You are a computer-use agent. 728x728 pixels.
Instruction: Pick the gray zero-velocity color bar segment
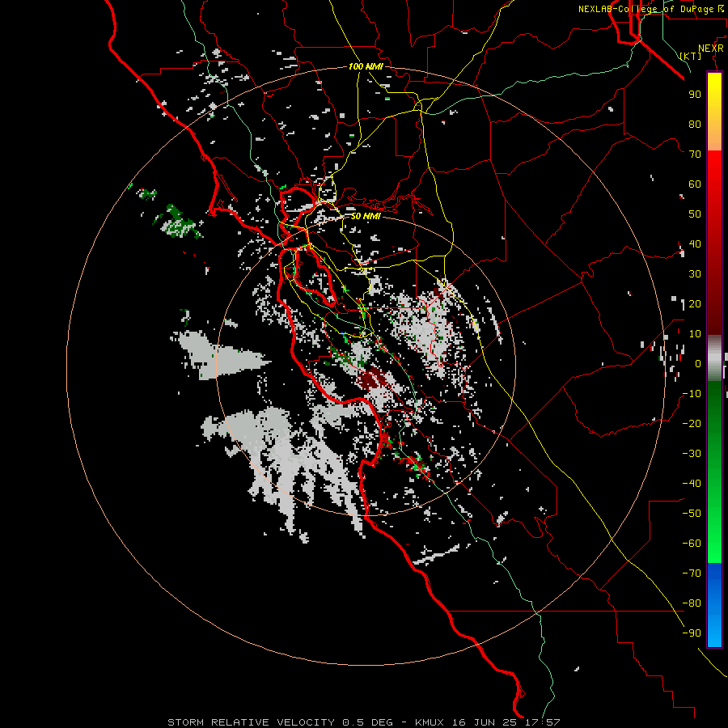[714, 358]
